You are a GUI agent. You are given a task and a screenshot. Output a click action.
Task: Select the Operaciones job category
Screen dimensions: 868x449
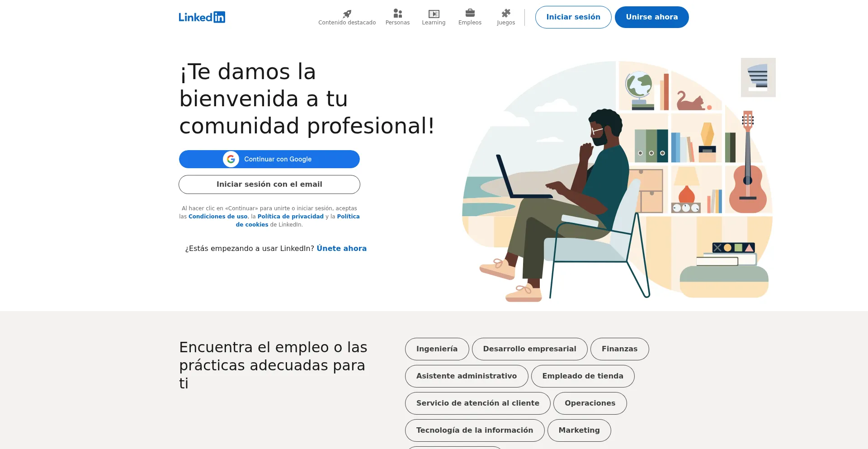(x=590, y=403)
